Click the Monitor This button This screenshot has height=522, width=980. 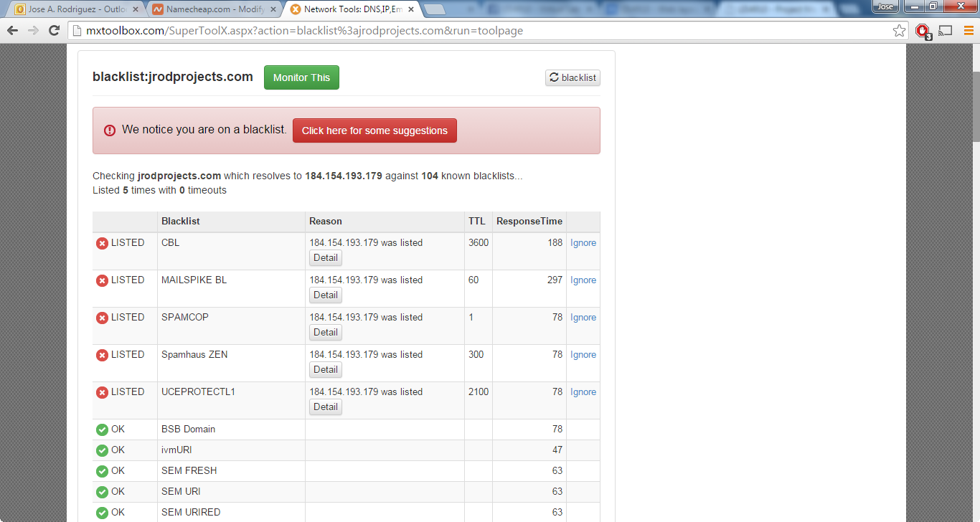pos(301,77)
